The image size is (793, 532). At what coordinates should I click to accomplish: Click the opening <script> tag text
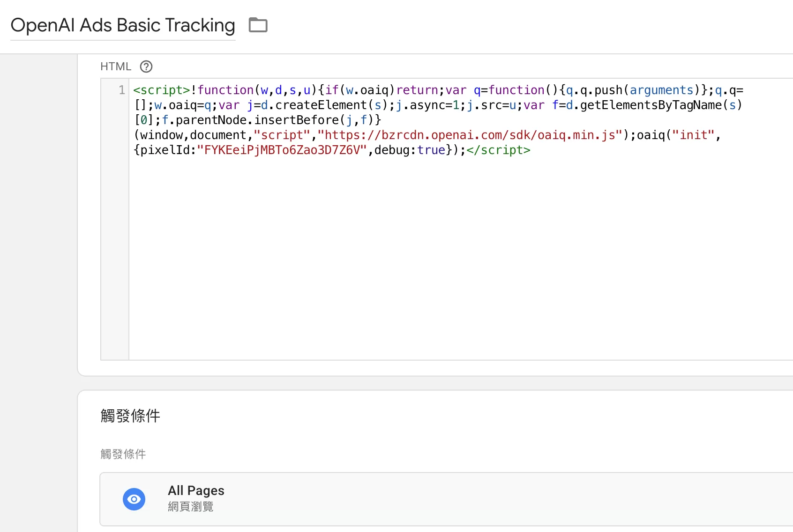[162, 90]
